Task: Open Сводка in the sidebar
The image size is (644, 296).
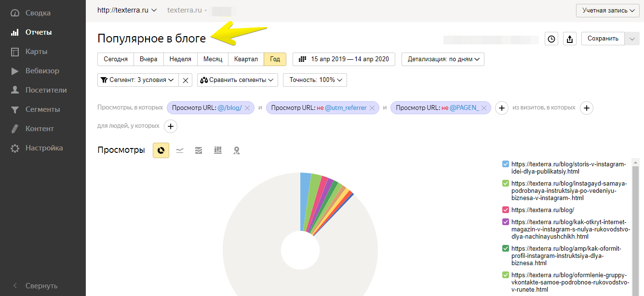Action: (38, 13)
